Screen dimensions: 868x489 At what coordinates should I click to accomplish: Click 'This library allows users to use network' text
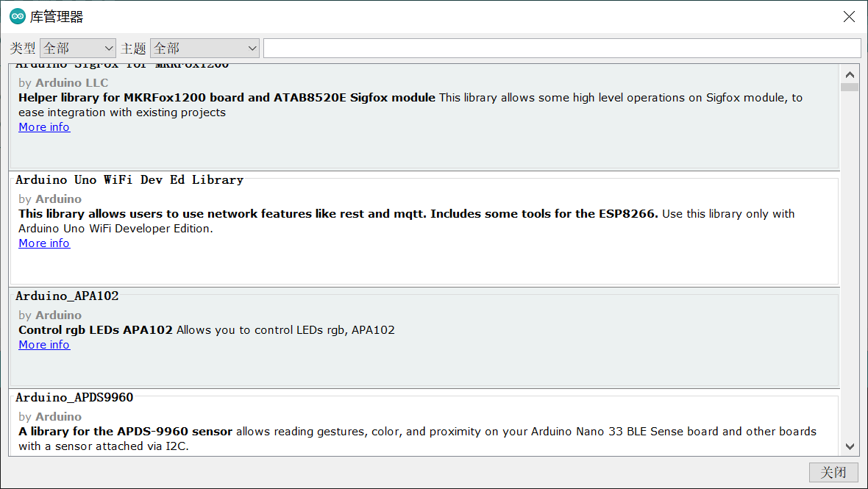coord(338,214)
